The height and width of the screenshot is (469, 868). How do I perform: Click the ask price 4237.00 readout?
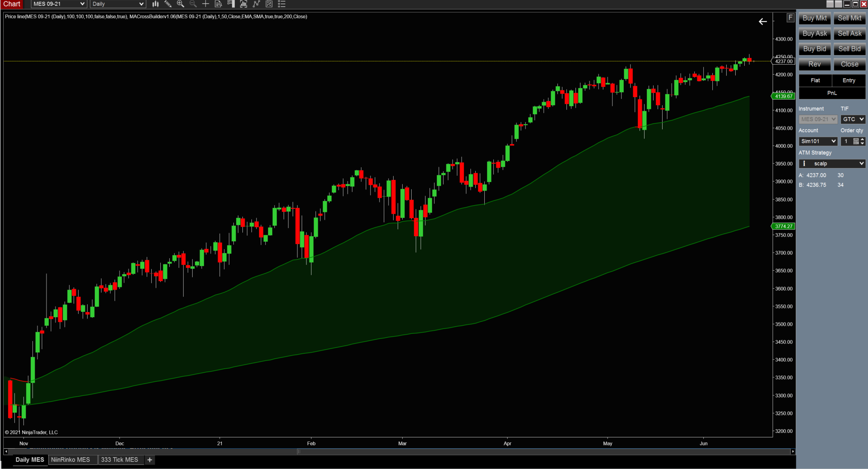816,175
